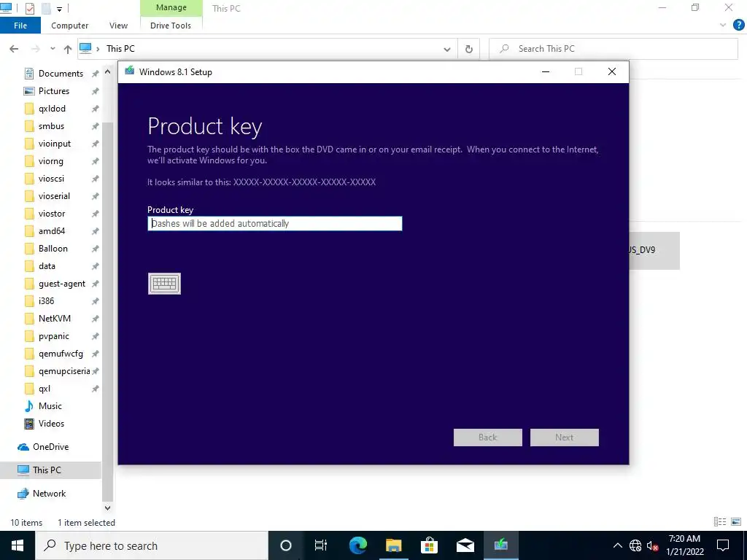Click the navigation pane scroll-down arrow
Viewport: 747px width, 560px height.
108,508
